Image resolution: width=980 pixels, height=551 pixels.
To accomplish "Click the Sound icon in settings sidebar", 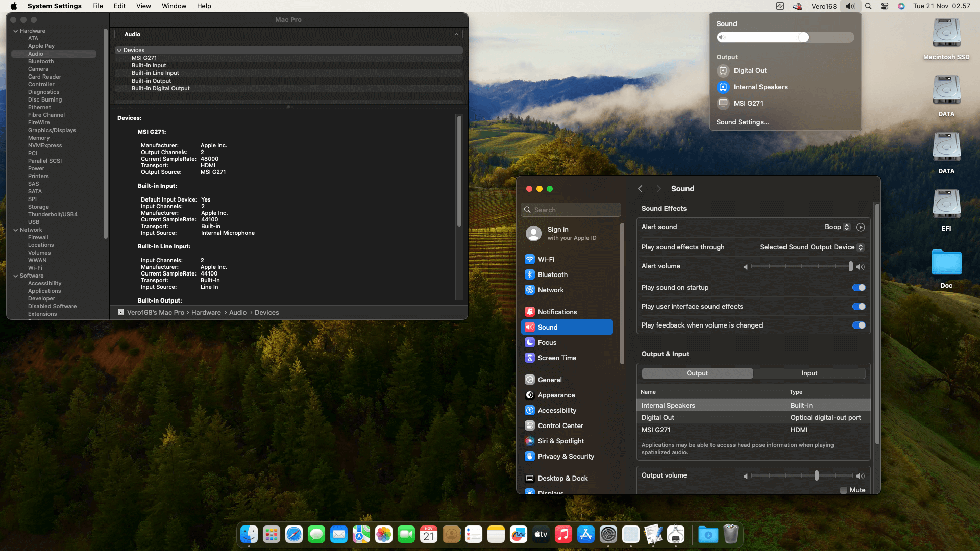I will [x=530, y=327].
